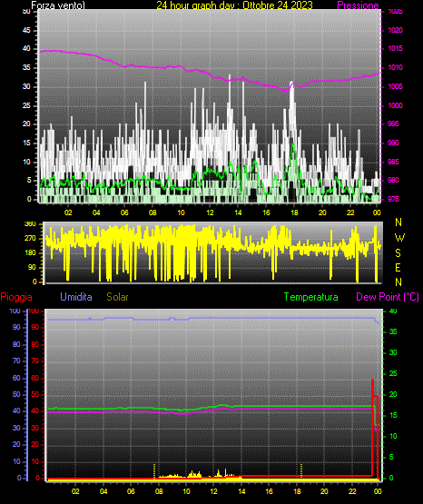The width and height of the screenshot is (423, 504).
Task: Click the Pressione legend label
Action: [358, 5]
